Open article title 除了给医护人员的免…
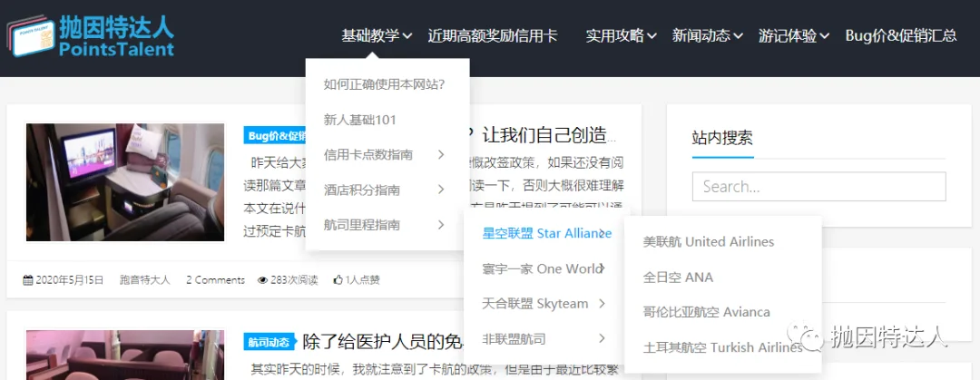The image size is (980, 380). point(384,342)
